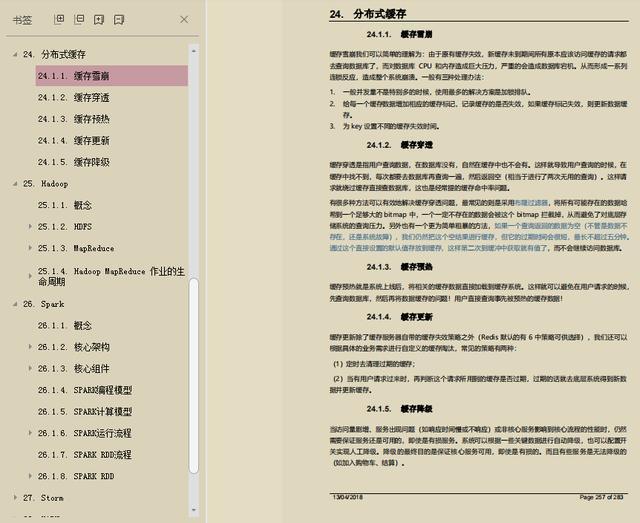Open bookmark 26.1.4. SPARK编程模型

(85, 390)
